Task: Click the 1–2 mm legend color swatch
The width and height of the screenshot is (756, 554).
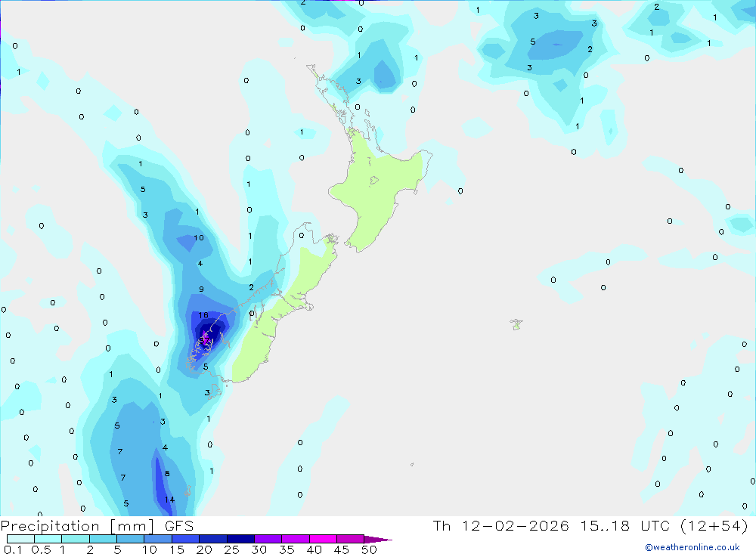Action: (76, 539)
